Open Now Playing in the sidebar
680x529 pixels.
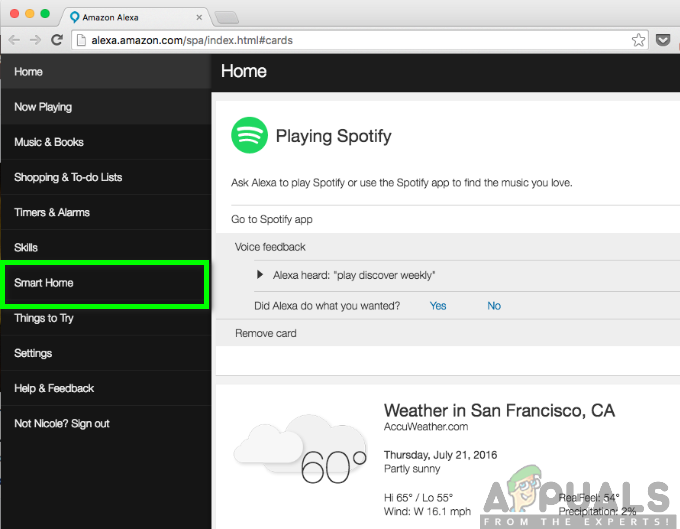[106, 107]
